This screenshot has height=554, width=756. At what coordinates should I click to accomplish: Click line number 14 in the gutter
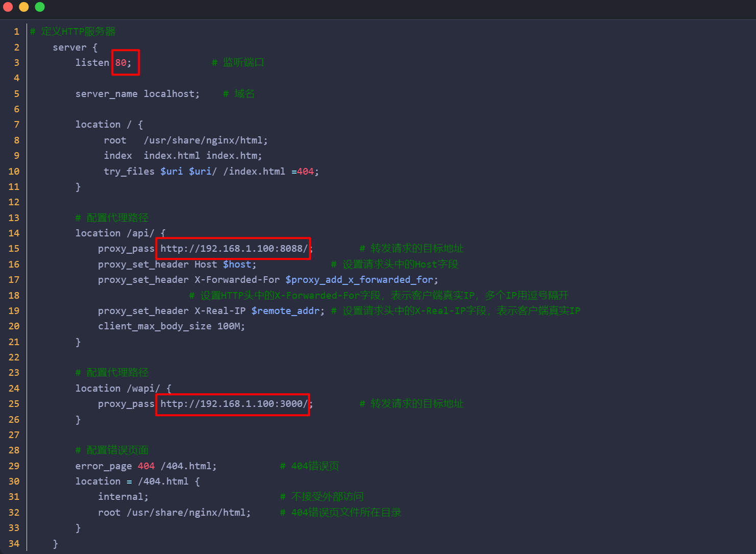coord(14,233)
